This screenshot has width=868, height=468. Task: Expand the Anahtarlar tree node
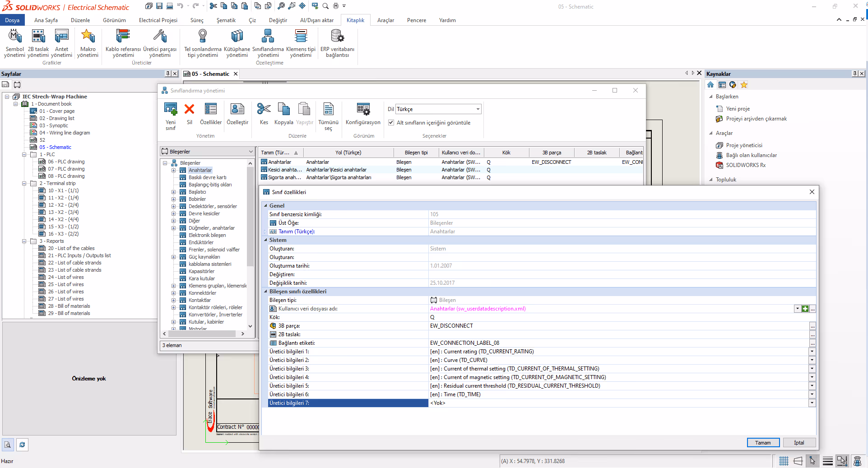tap(173, 170)
